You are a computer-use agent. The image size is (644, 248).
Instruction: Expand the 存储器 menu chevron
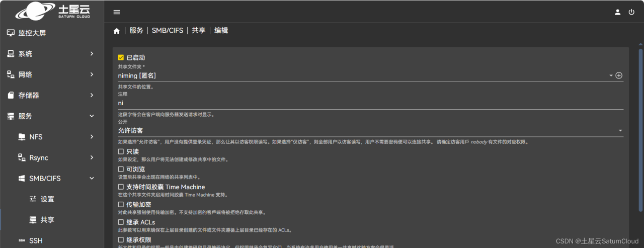[92, 95]
